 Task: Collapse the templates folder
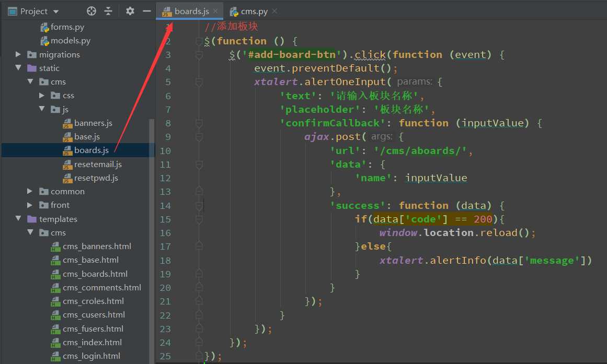pos(18,218)
